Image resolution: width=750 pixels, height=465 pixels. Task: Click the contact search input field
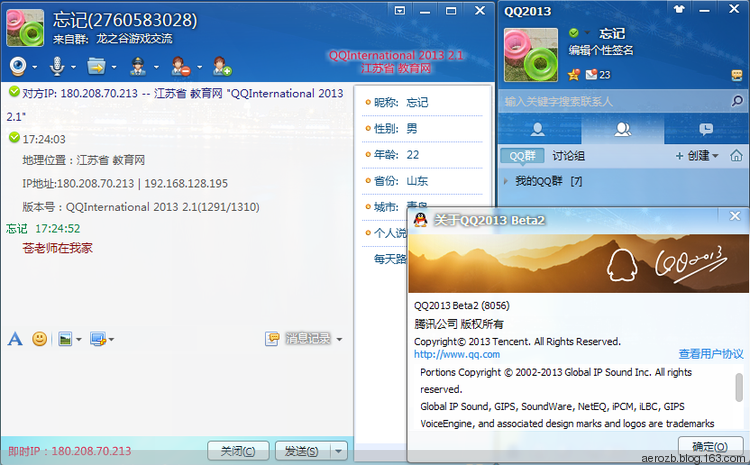coord(610,101)
